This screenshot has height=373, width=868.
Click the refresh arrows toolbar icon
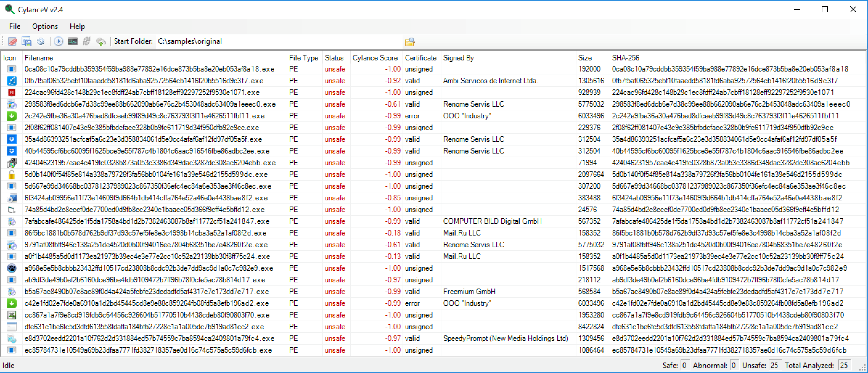point(87,41)
